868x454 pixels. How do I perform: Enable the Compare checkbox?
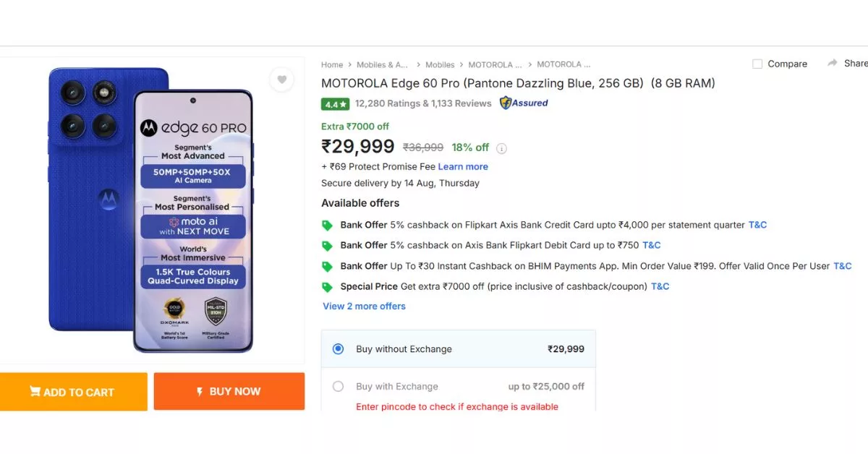pyautogui.click(x=757, y=64)
